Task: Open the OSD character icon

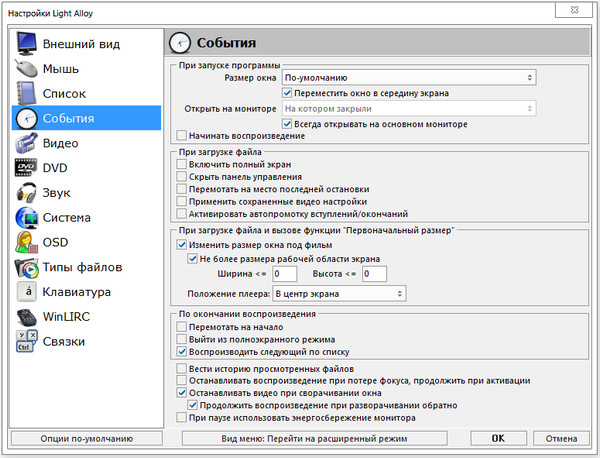Action: [x=26, y=243]
